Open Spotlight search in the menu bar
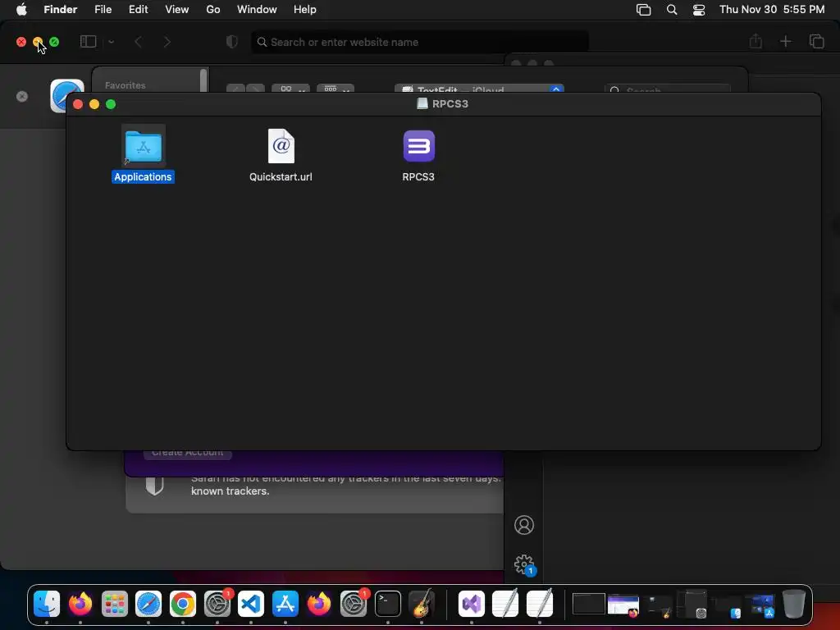Screen dimensions: 840x630 pos(672,10)
